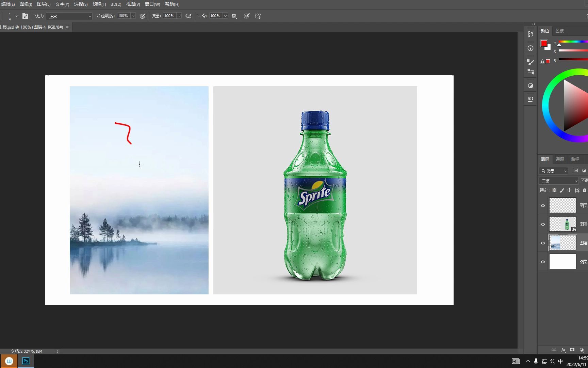Open the layer blend mode 正常 dropdown
The height and width of the screenshot is (368, 588).
pyautogui.click(x=559, y=181)
